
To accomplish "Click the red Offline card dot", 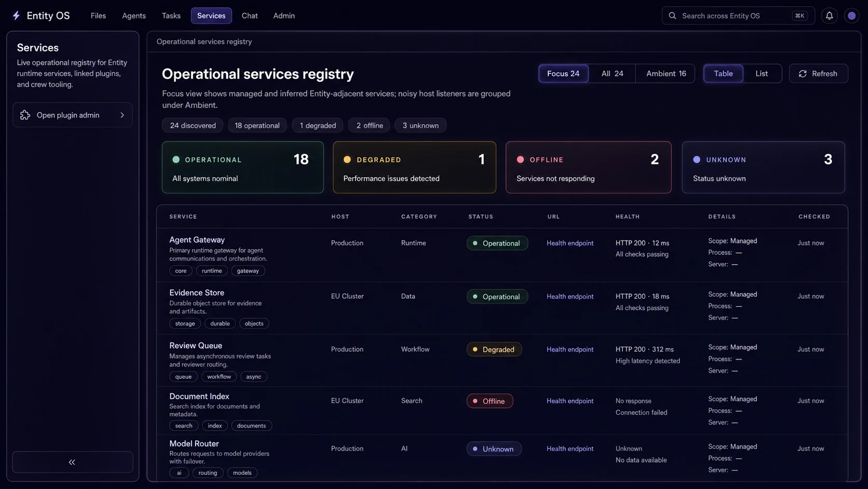I will coord(520,160).
